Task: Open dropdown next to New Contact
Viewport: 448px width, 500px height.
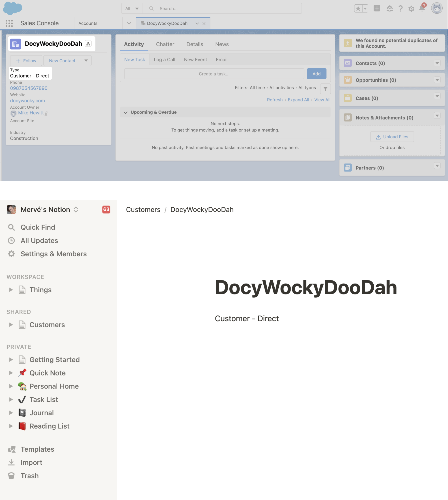Action: (86, 60)
